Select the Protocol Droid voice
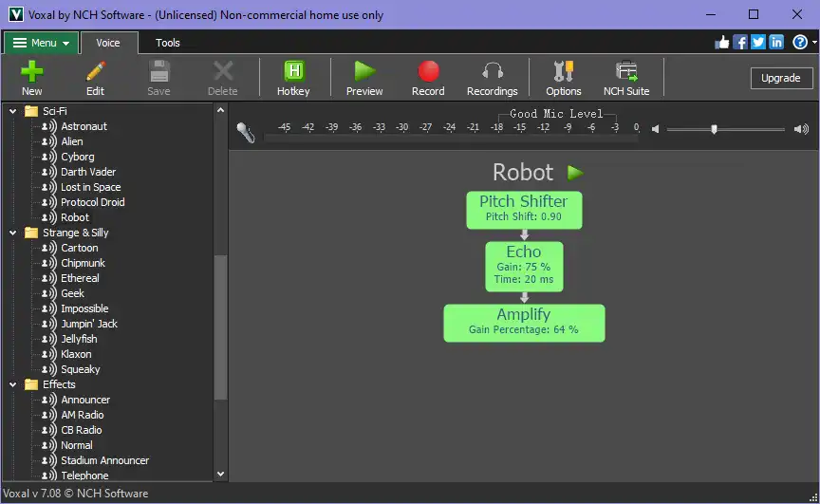 (x=93, y=202)
